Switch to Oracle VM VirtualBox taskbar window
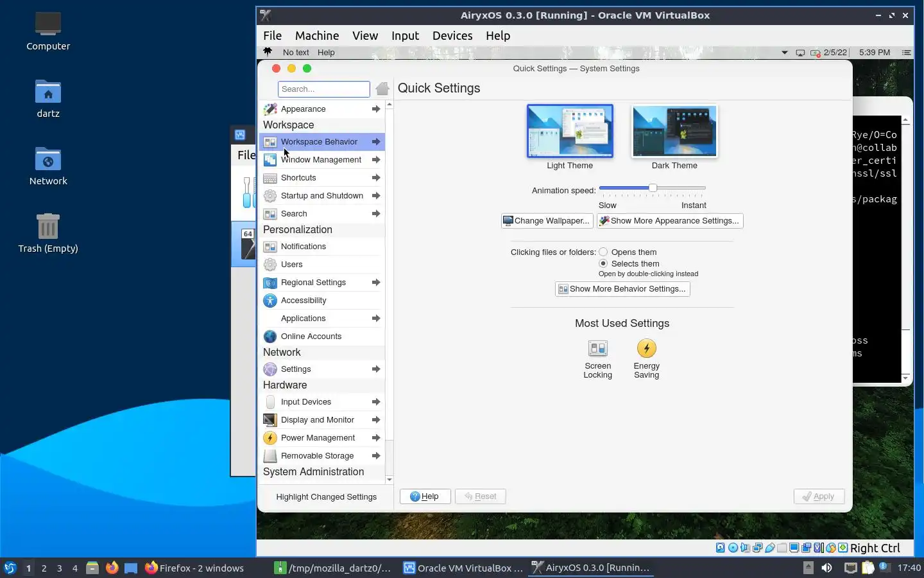Viewport: 924px width, 578px height. pyautogui.click(x=463, y=568)
